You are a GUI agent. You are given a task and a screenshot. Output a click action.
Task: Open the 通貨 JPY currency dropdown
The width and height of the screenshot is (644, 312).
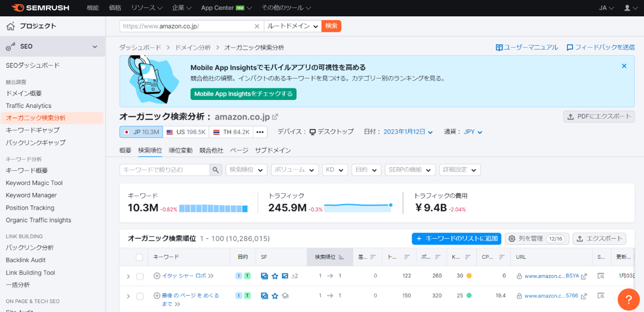472,131
